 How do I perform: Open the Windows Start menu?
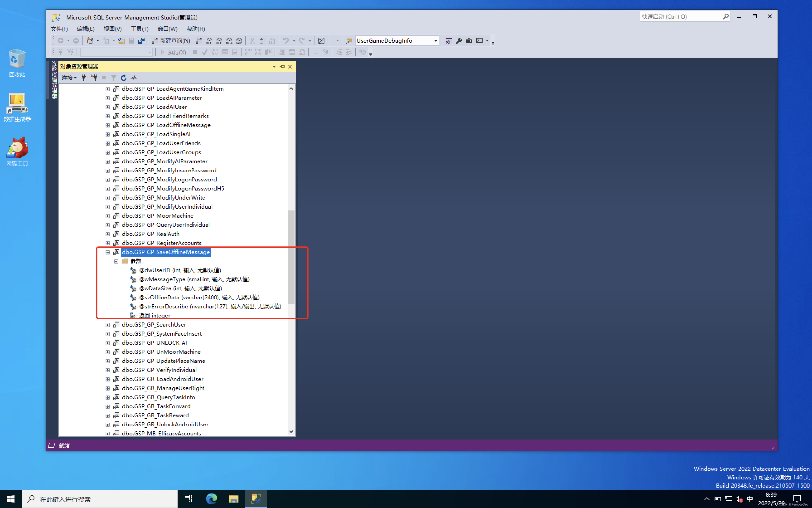point(11,499)
